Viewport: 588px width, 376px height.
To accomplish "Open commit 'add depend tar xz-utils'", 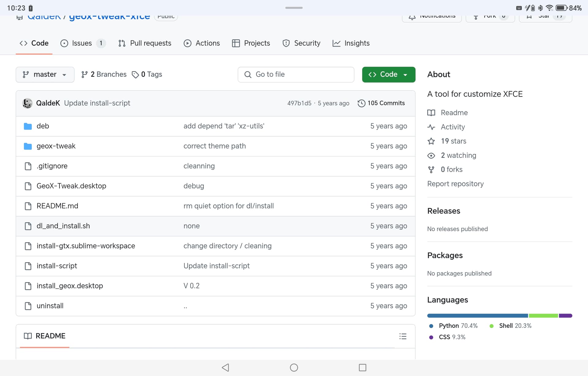I will [x=224, y=126].
